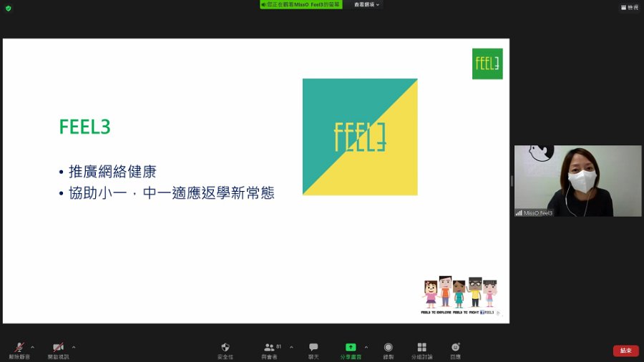Open the Chat (聊天) panel
Screen dimensions: 644x362
pyautogui.click(x=313, y=351)
